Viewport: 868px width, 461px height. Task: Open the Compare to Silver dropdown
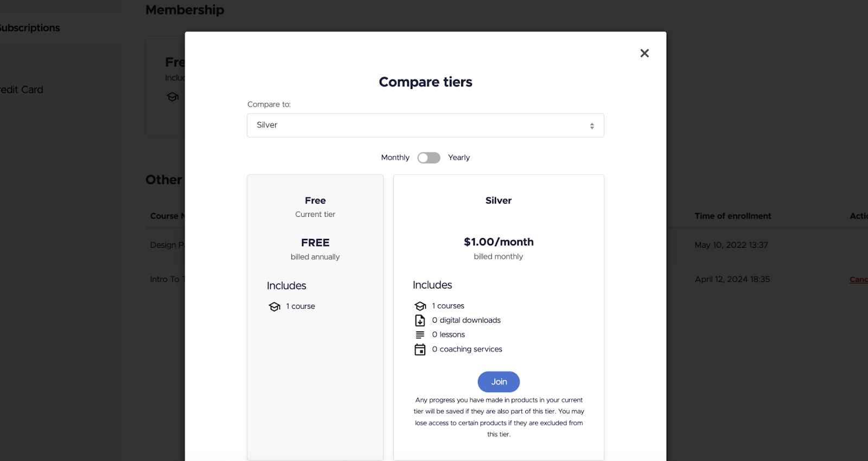point(425,125)
